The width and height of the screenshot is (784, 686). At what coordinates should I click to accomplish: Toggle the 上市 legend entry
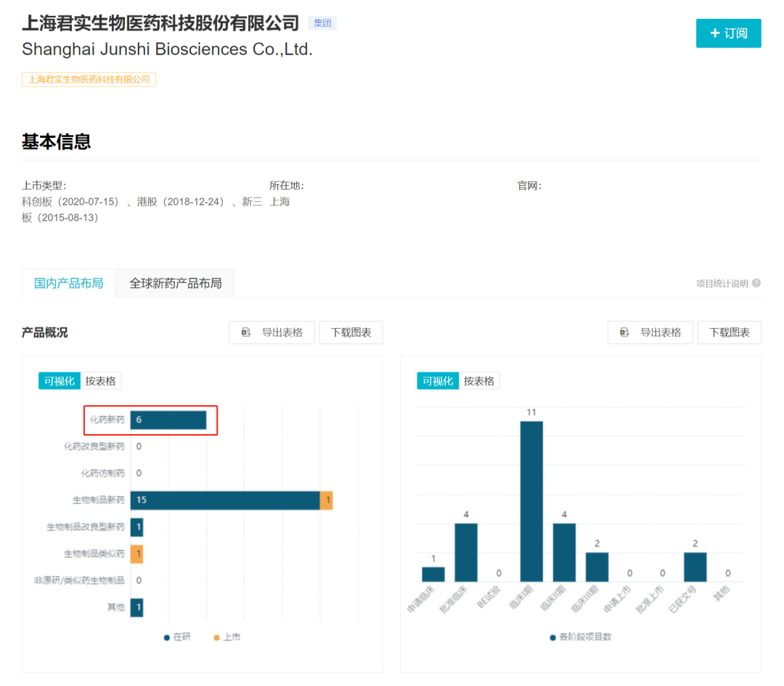click(x=227, y=637)
